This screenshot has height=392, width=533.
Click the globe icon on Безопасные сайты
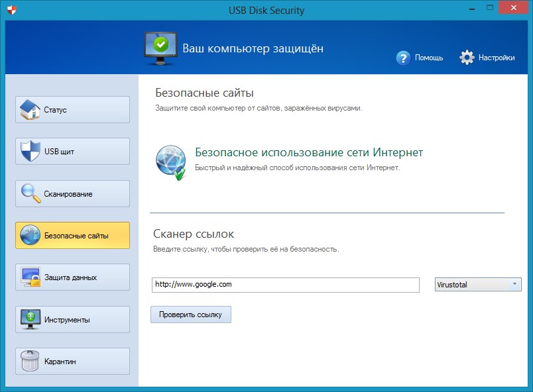pos(30,235)
